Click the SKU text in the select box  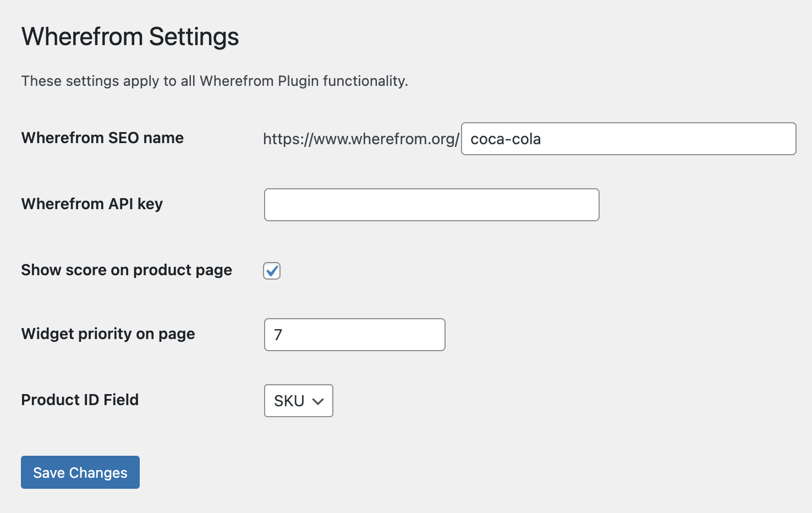coord(289,401)
